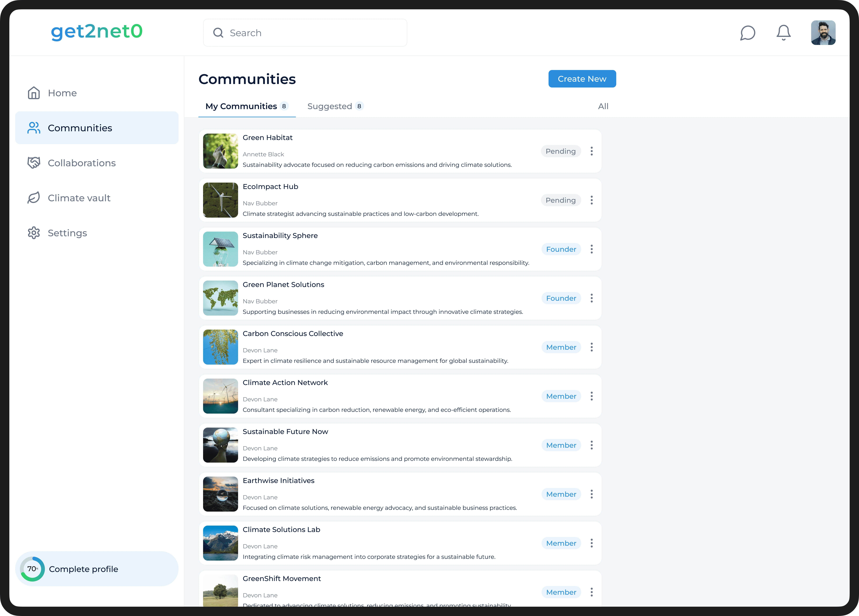Open more options for GreenShift Movement
The width and height of the screenshot is (859, 616).
(x=592, y=592)
